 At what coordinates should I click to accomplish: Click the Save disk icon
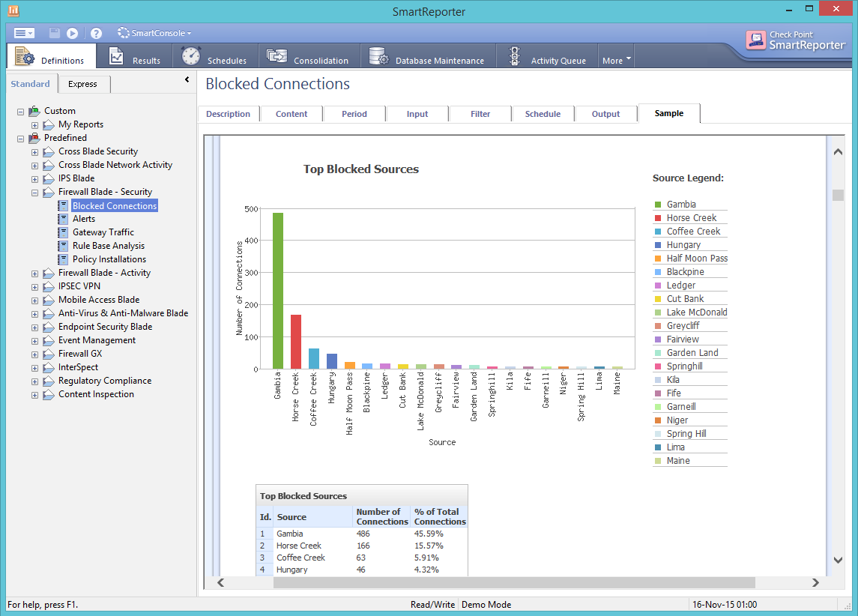click(54, 33)
